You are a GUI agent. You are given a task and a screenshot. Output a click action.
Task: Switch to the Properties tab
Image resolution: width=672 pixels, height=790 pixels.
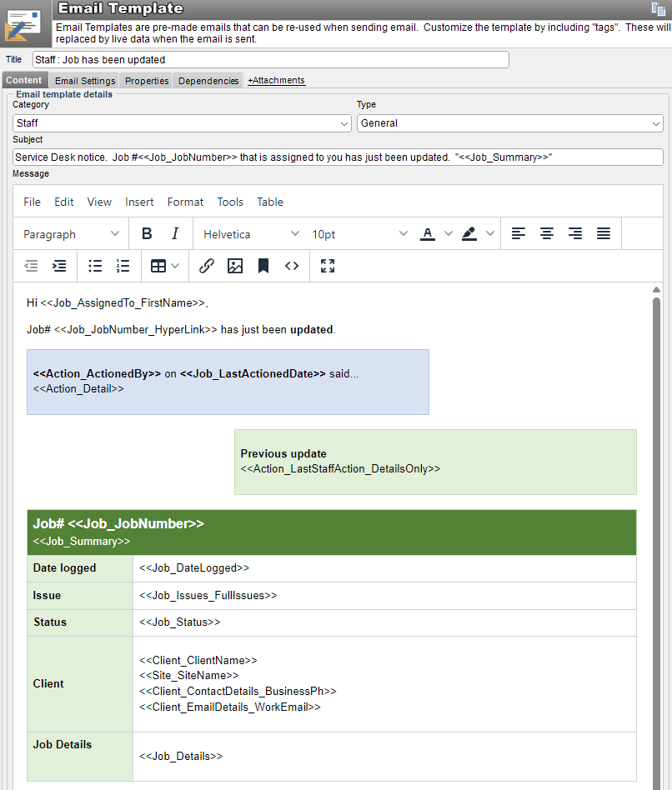pos(147,81)
